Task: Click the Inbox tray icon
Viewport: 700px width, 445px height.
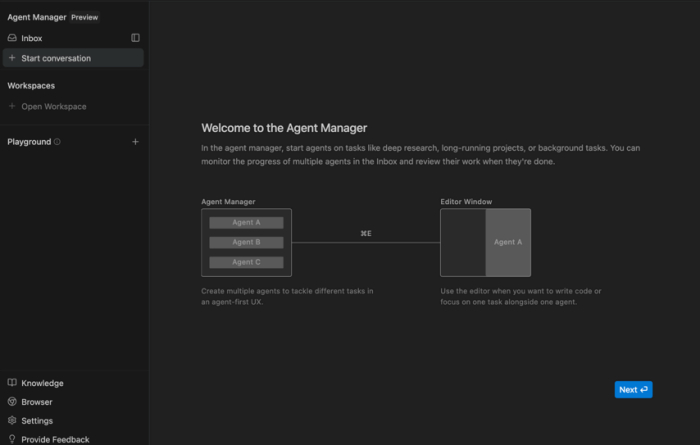Action: pyautogui.click(x=12, y=38)
